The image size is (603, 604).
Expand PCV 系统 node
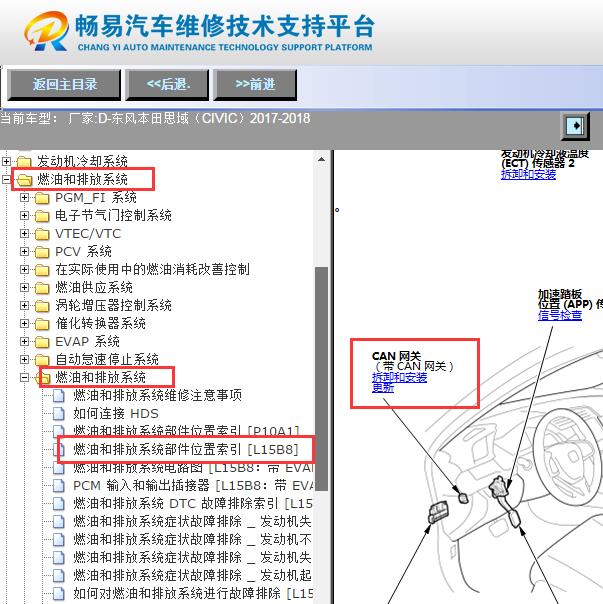pos(24,252)
